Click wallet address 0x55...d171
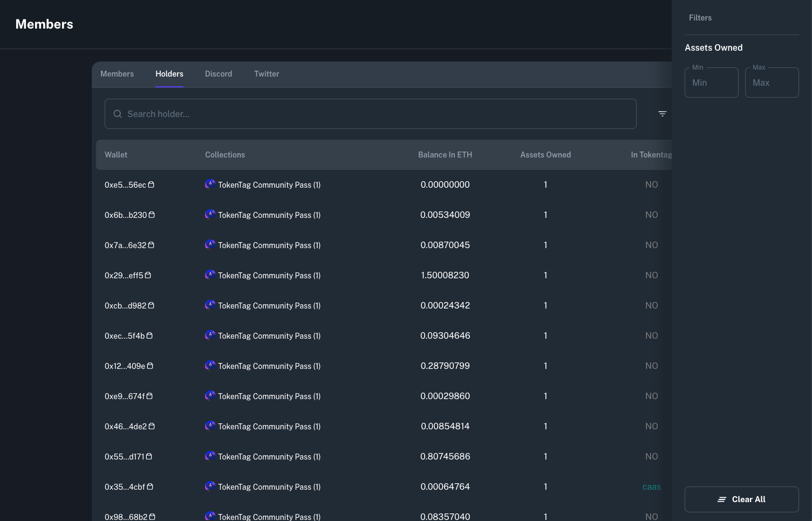Viewport: 812px width, 521px height. point(125,456)
